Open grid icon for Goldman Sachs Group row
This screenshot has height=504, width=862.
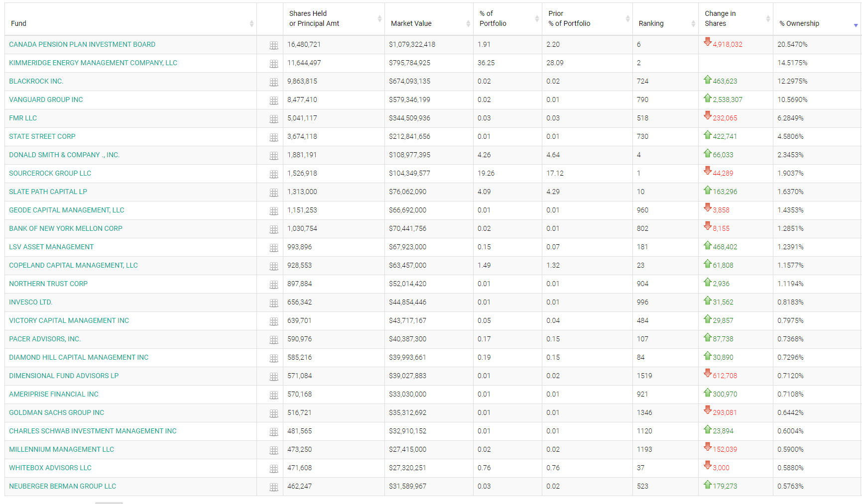[274, 413]
